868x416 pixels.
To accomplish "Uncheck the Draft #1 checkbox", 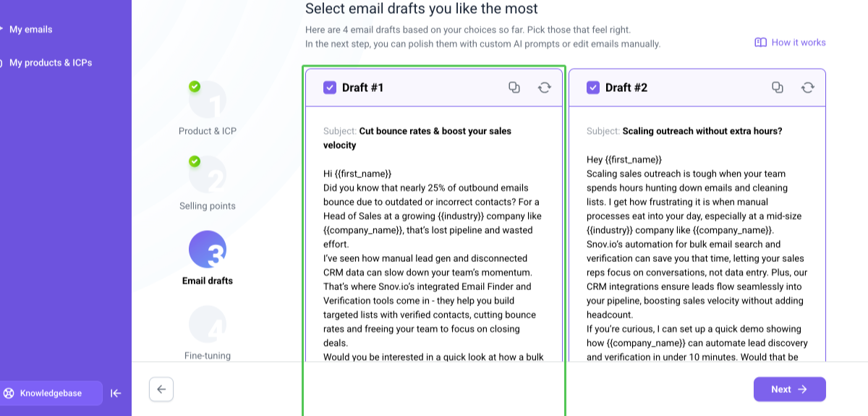I will click(330, 88).
